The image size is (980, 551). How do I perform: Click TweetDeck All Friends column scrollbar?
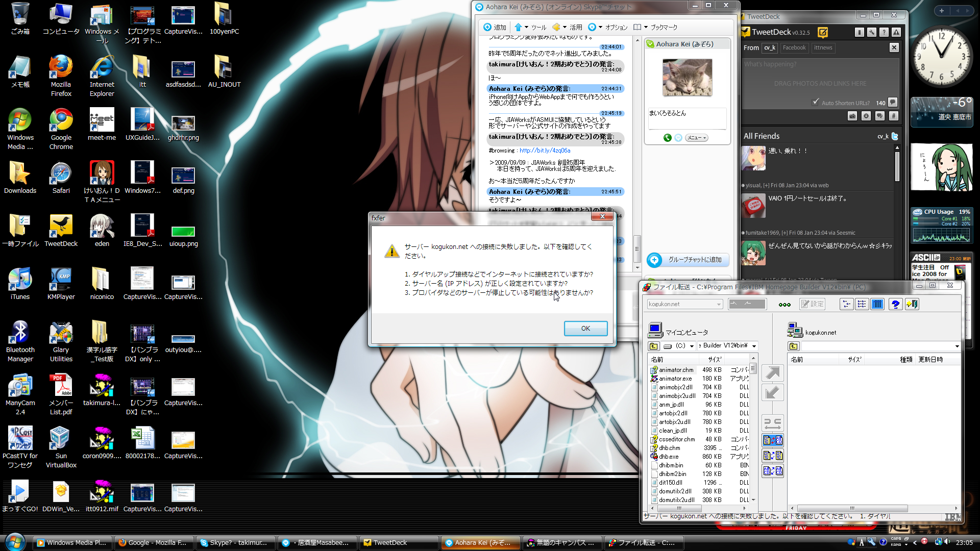pos(897,166)
